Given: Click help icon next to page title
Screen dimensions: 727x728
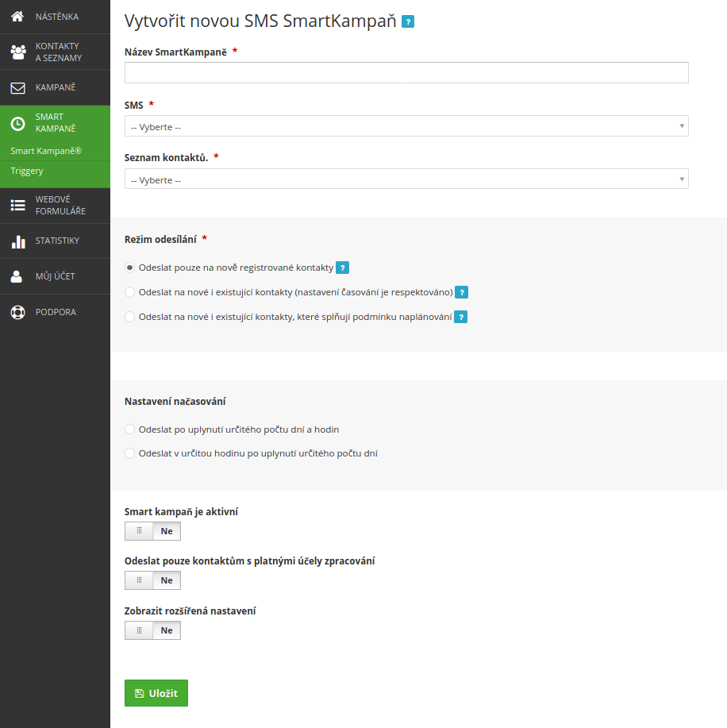Looking at the screenshot, I should tap(408, 21).
